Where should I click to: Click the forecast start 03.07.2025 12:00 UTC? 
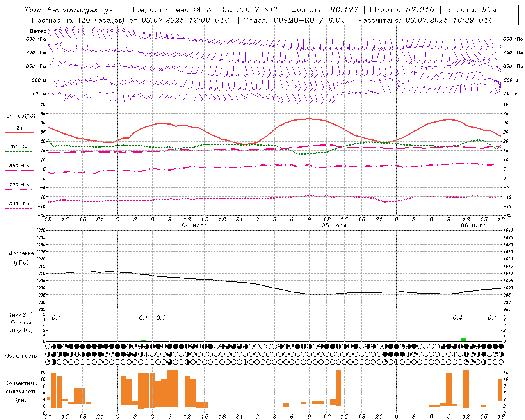click(x=185, y=20)
